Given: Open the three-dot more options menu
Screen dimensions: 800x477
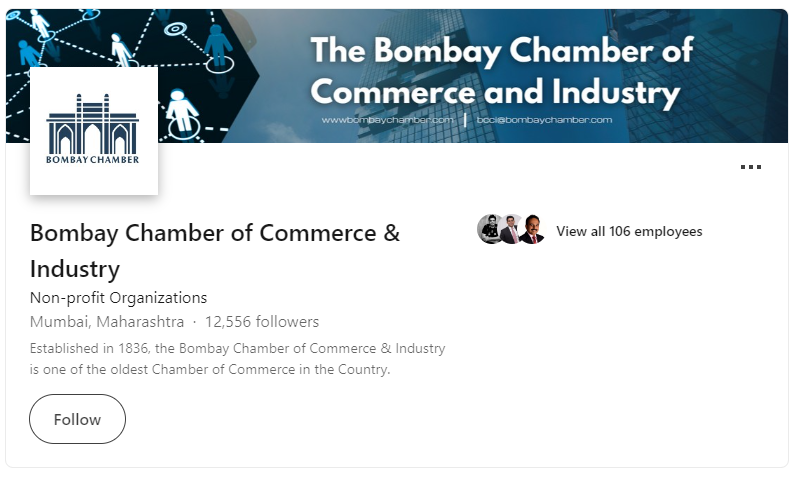Looking at the screenshot, I should 751,167.
